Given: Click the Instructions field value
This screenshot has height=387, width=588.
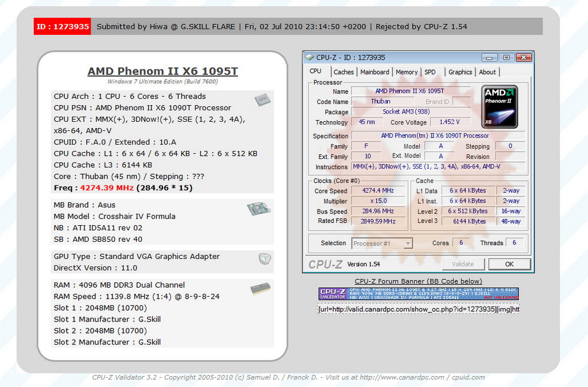Looking at the screenshot, I should point(438,167).
